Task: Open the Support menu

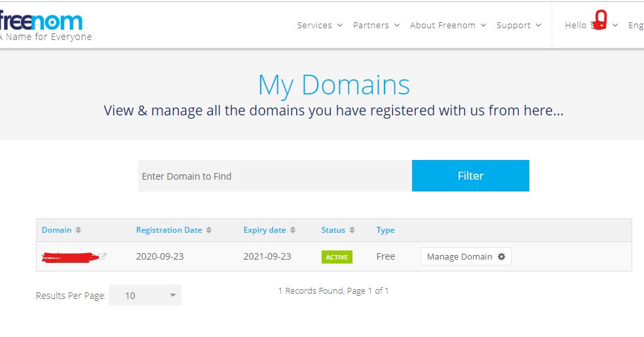Action: point(519,26)
